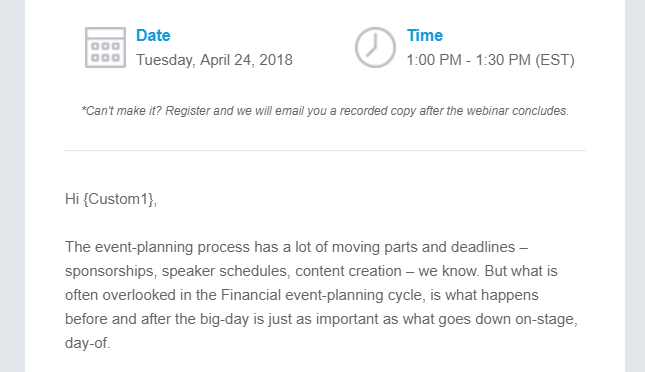Image resolution: width=645 pixels, height=372 pixels.
Task: Click the line starting sponsorships, speaker schedules
Action: point(311,271)
